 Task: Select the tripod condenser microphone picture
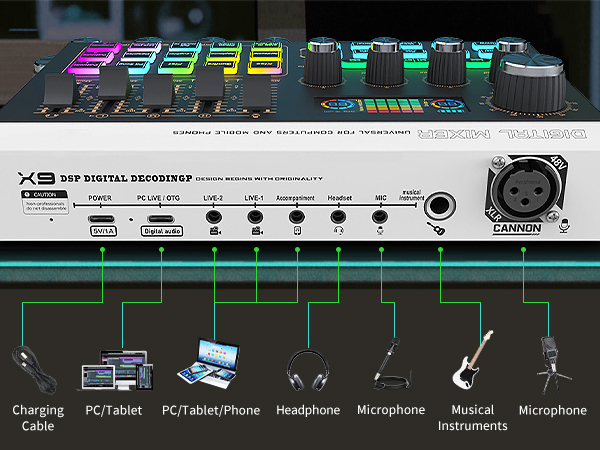[553, 364]
